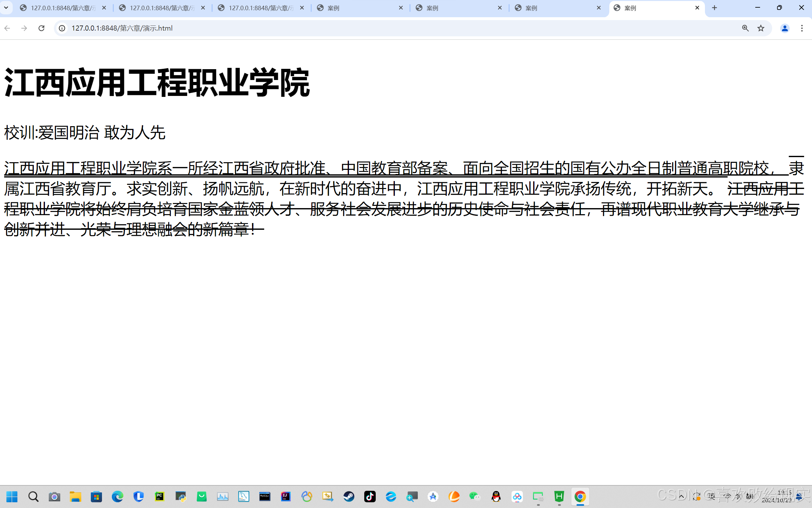812x508 pixels.
Task: Close the active 案例 tab
Action: pos(697,8)
